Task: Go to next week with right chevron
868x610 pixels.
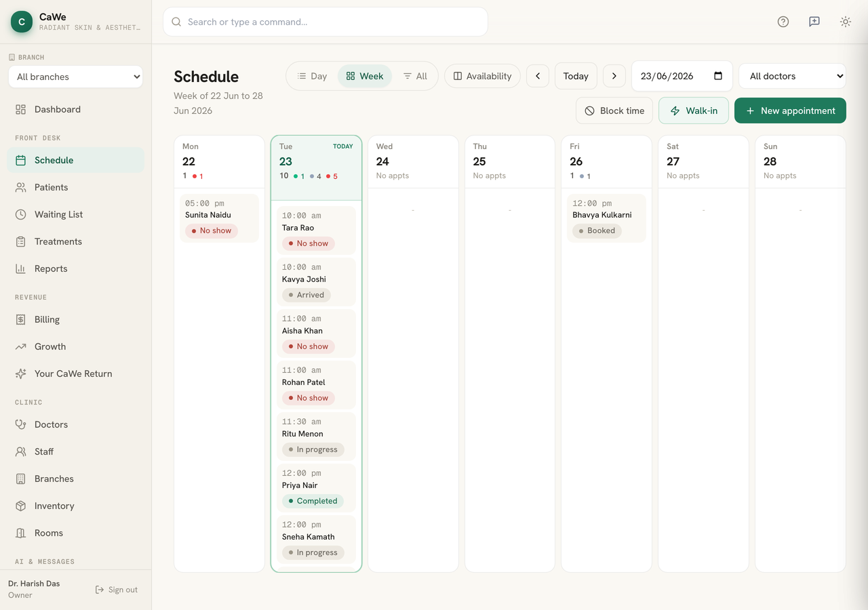Action: coord(614,76)
